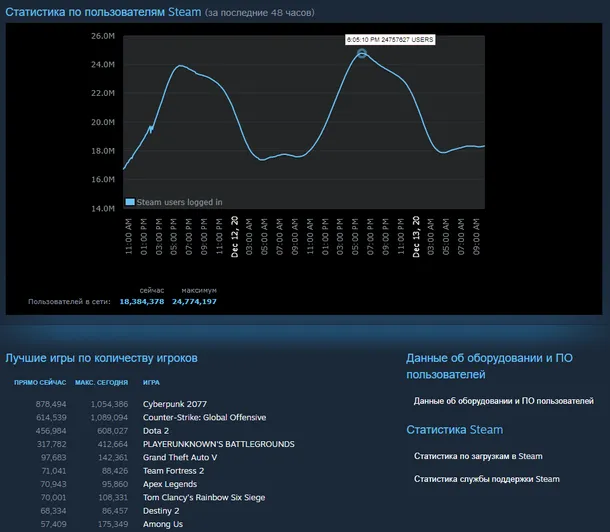This screenshot has width=610, height=532.
Task: Open Counter-Strike: Global Offensive link
Action: pos(204,417)
